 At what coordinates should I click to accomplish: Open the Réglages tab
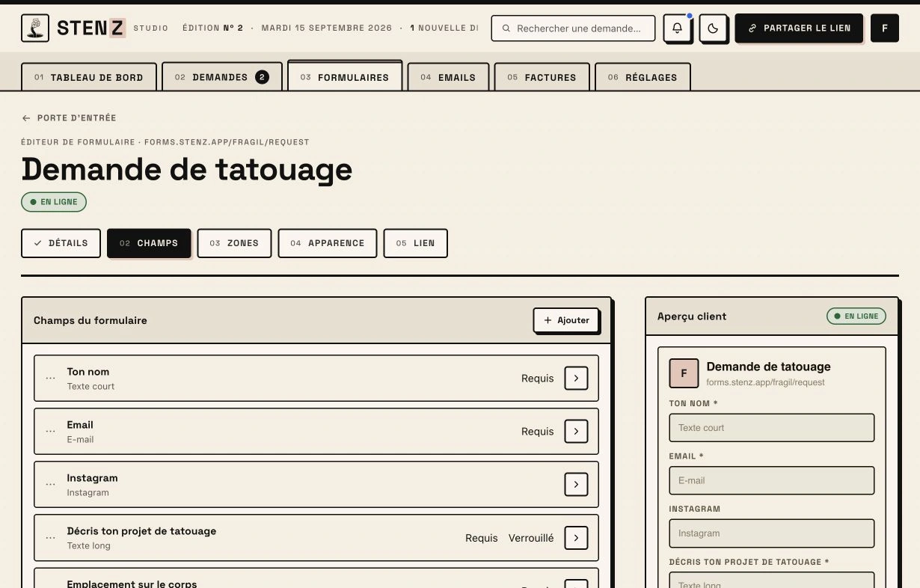click(643, 77)
